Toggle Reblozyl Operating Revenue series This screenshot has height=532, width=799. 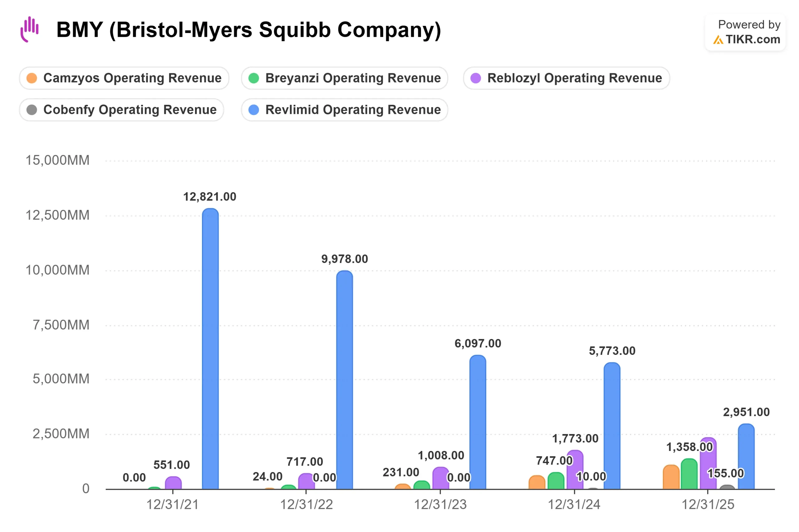click(x=566, y=78)
